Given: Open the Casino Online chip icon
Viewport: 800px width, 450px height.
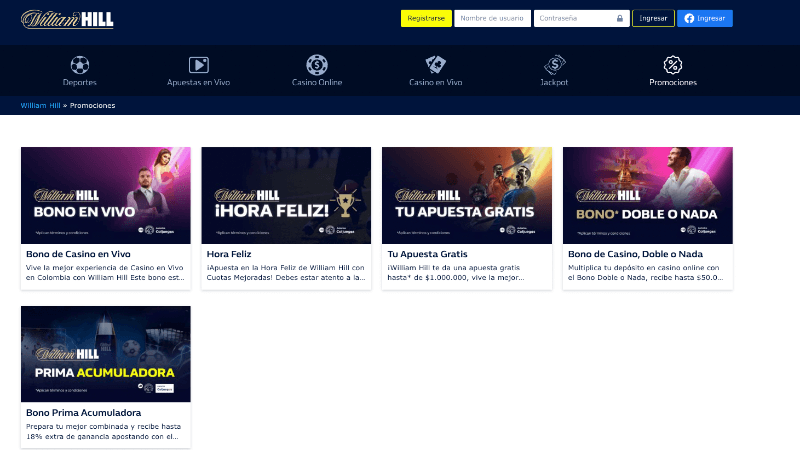Looking at the screenshot, I should pyautogui.click(x=317, y=65).
